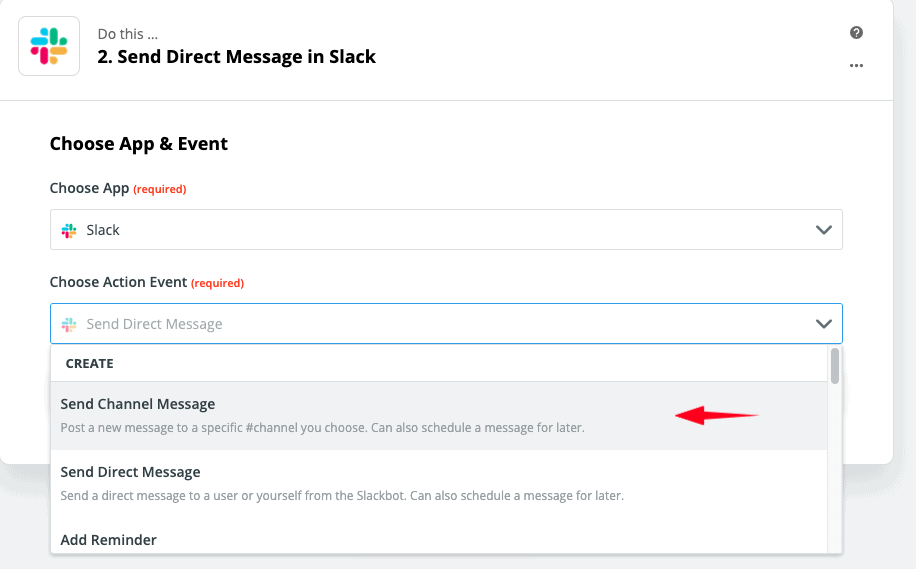Open the three-dot step options menu
The height and width of the screenshot is (569, 916).
click(x=856, y=66)
